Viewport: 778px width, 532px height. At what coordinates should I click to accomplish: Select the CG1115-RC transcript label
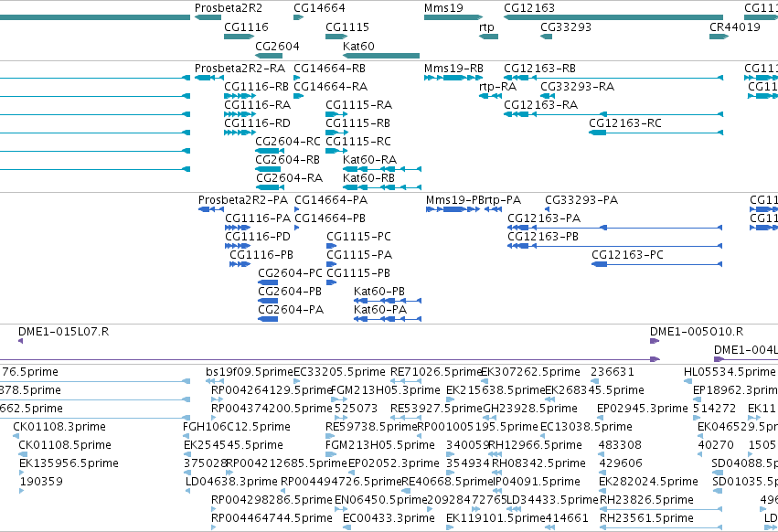pos(358,142)
